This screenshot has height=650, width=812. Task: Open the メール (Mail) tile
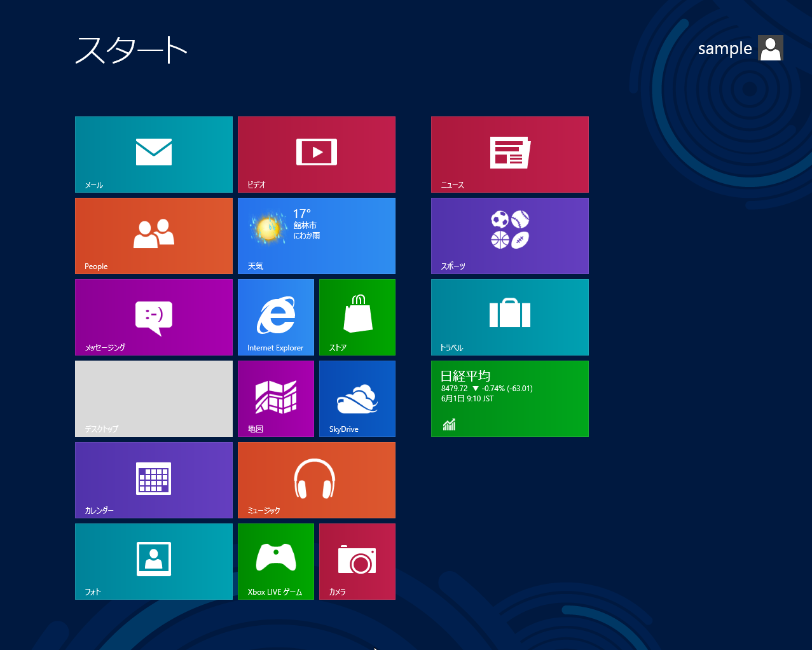coord(154,155)
